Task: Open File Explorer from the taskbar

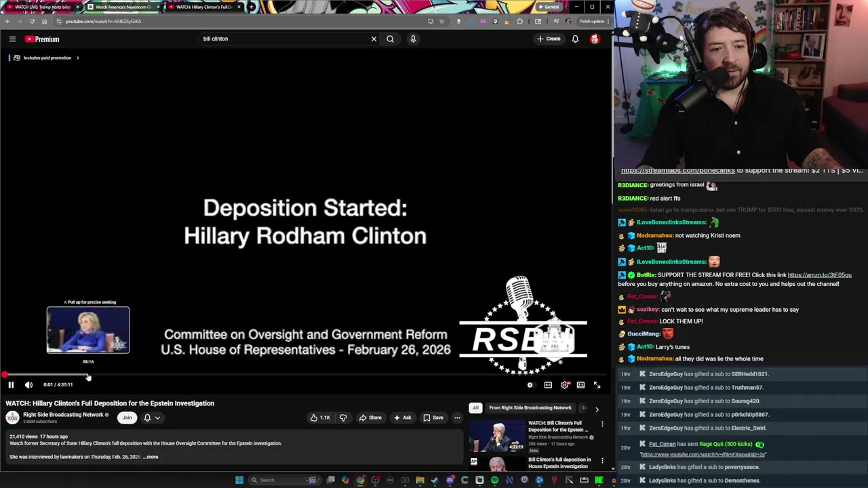Action: 420,480
